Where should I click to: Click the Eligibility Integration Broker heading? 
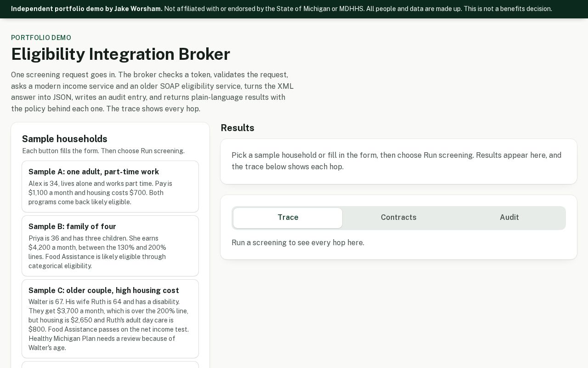[120, 54]
